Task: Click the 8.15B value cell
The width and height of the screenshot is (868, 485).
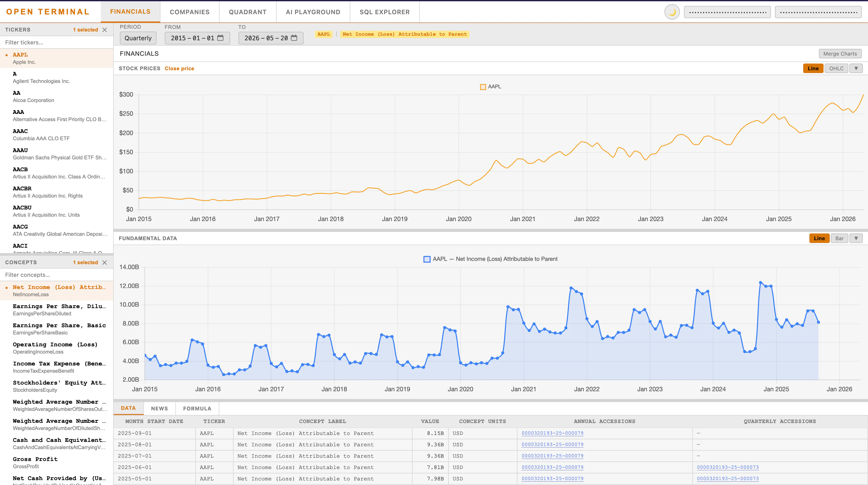Action: pos(430,433)
